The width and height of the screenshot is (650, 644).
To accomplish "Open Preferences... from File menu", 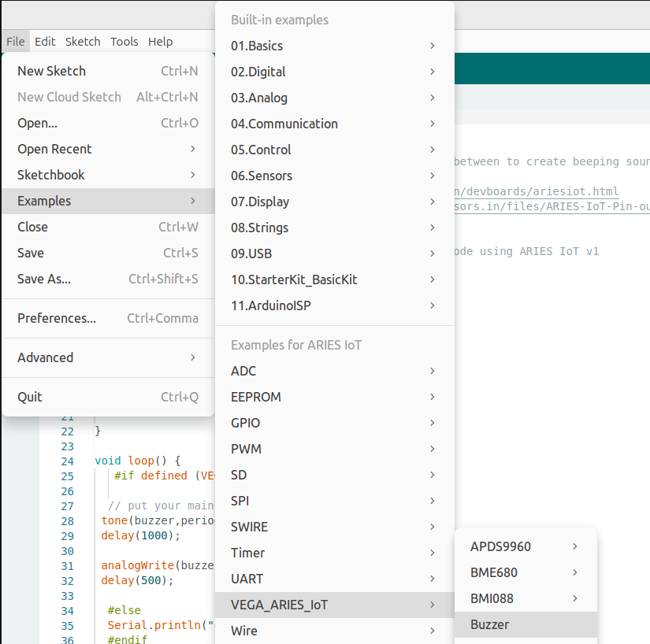I will [x=108, y=319].
